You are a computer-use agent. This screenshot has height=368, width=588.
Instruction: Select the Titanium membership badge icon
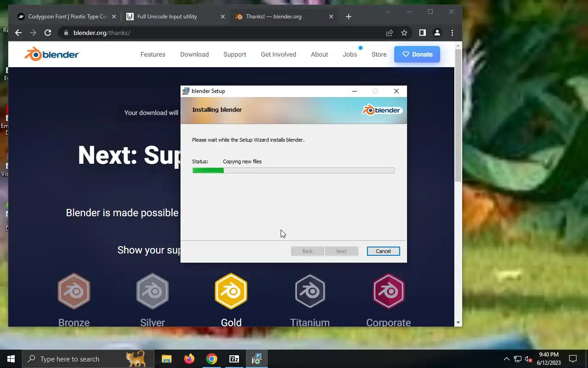310,291
